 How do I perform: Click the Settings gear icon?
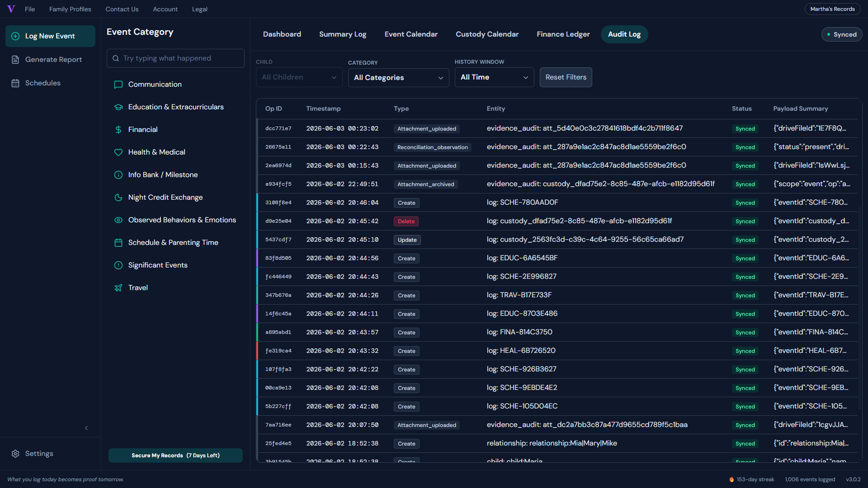point(15,454)
